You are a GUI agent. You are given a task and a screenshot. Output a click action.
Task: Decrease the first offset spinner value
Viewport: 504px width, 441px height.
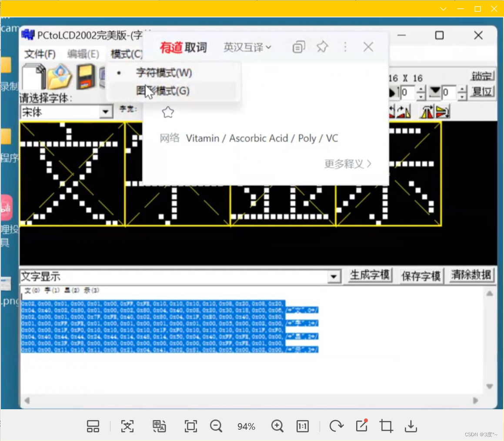coord(421,96)
